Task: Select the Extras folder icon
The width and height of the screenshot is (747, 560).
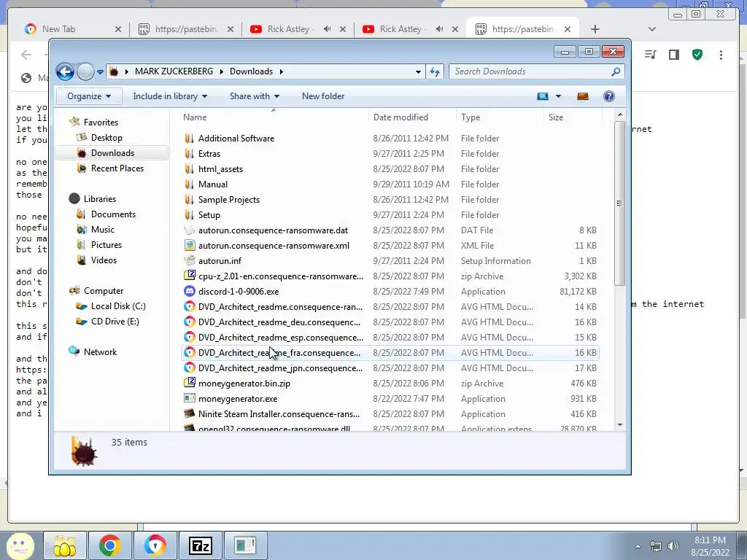Action: [189, 154]
